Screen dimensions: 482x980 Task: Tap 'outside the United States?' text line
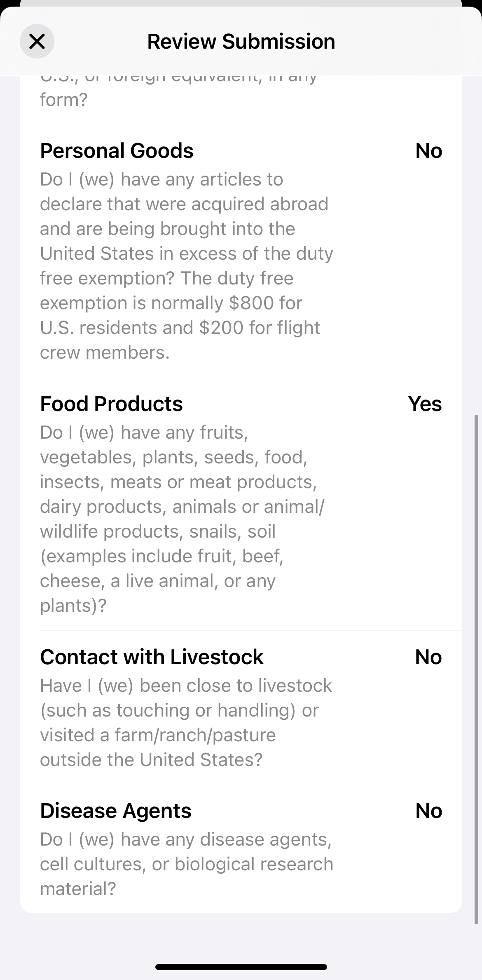point(151,760)
